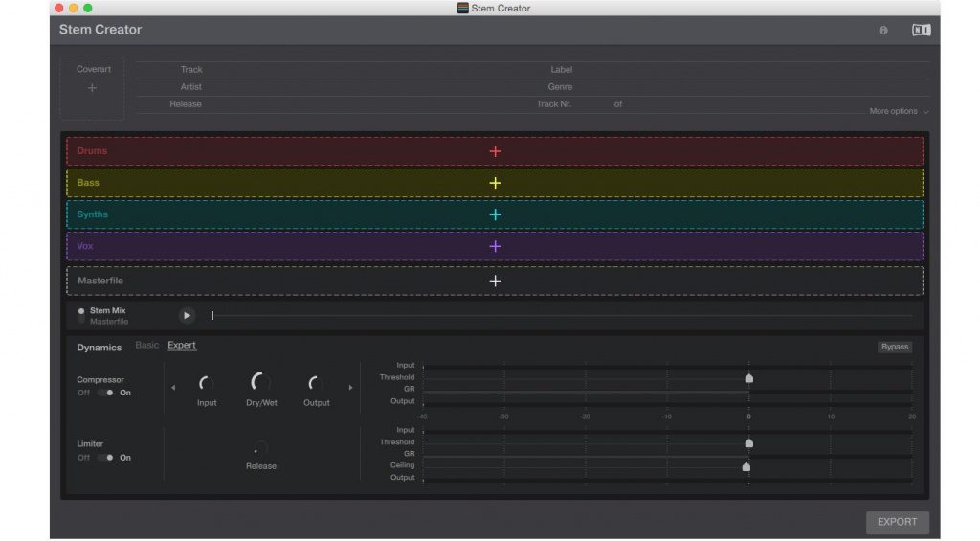Screen dimensions: 980x541
Task: Click the EXPORT button
Action: 897,522
